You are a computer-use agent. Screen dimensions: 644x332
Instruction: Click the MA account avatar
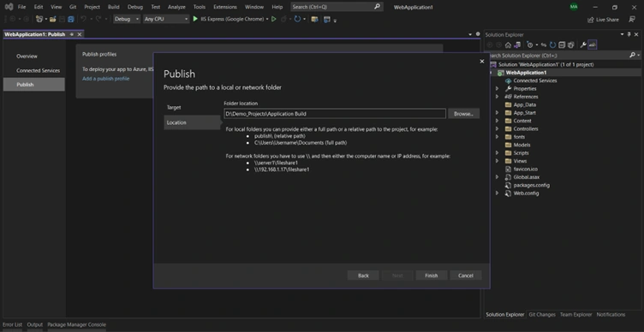pyautogui.click(x=574, y=7)
